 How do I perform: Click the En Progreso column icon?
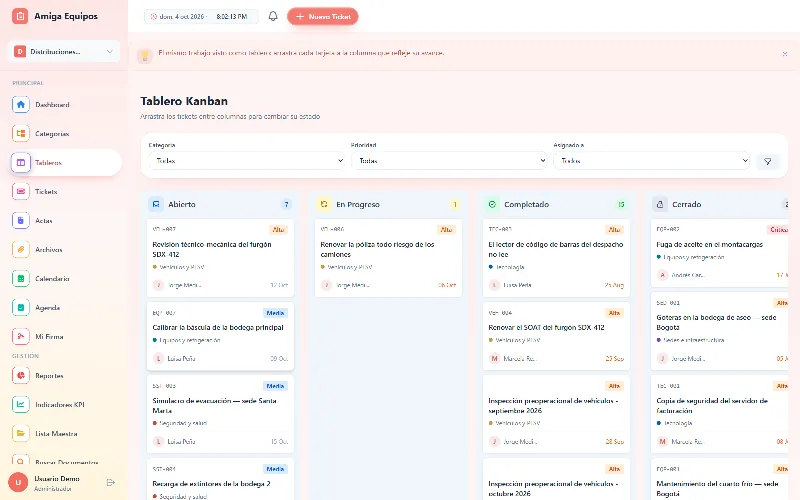tap(323, 204)
